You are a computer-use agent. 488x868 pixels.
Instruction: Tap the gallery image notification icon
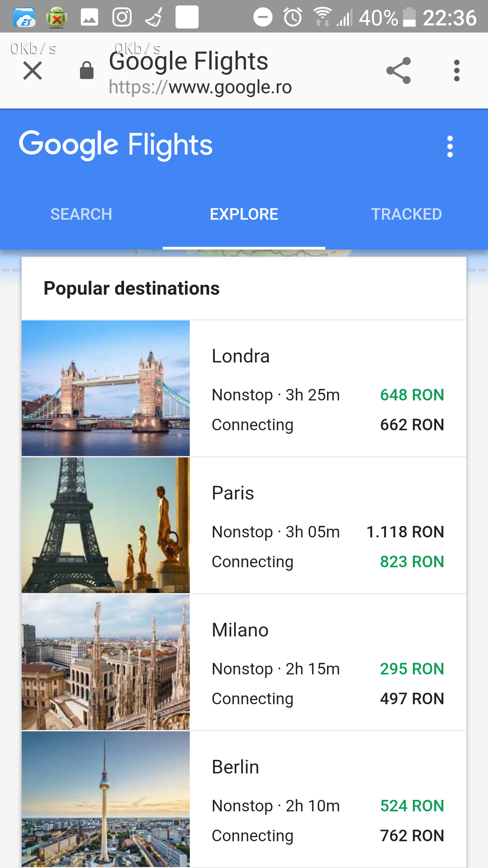click(89, 17)
